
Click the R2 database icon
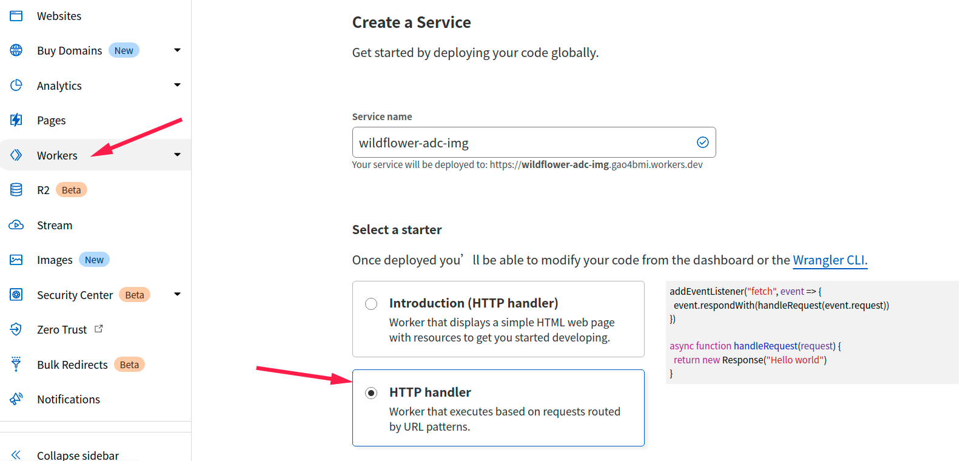pyautogui.click(x=16, y=190)
